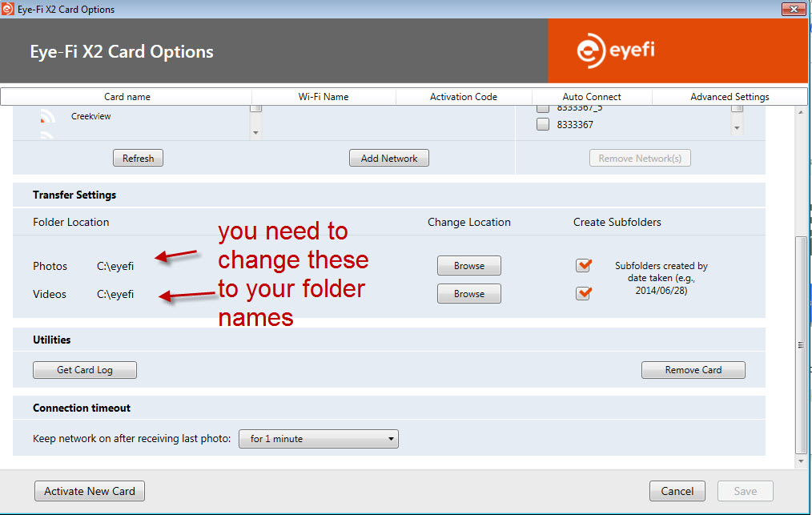Image resolution: width=812 pixels, height=515 pixels.
Task: Click the auto connect list scroll down arrow
Action: (737, 128)
